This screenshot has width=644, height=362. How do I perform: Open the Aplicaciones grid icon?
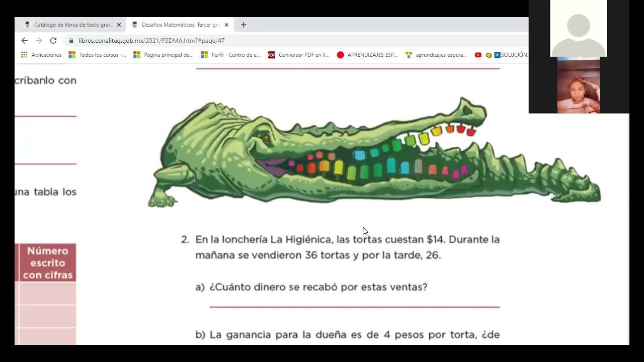[x=24, y=54]
